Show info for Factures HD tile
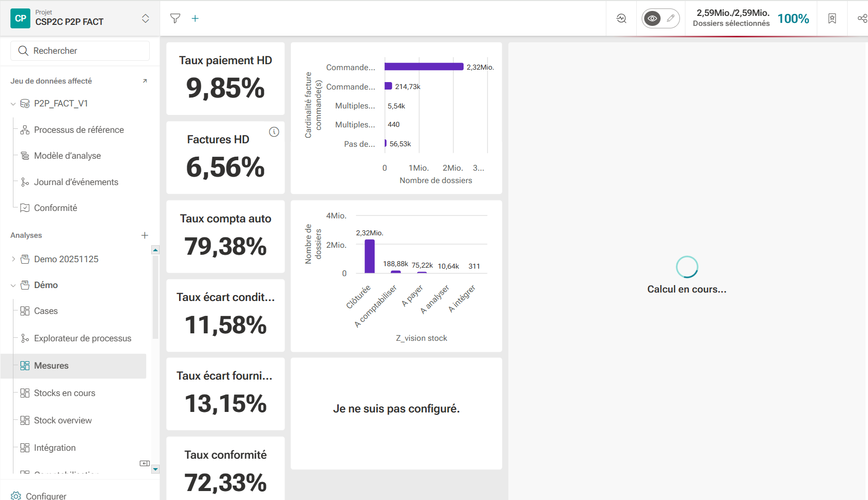The image size is (868, 500). coord(274,132)
